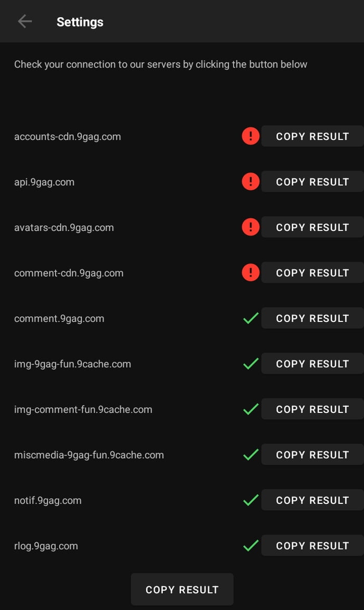The image size is (364, 610).
Task: Click the bottom COPY RESULT button
Action: (182, 589)
